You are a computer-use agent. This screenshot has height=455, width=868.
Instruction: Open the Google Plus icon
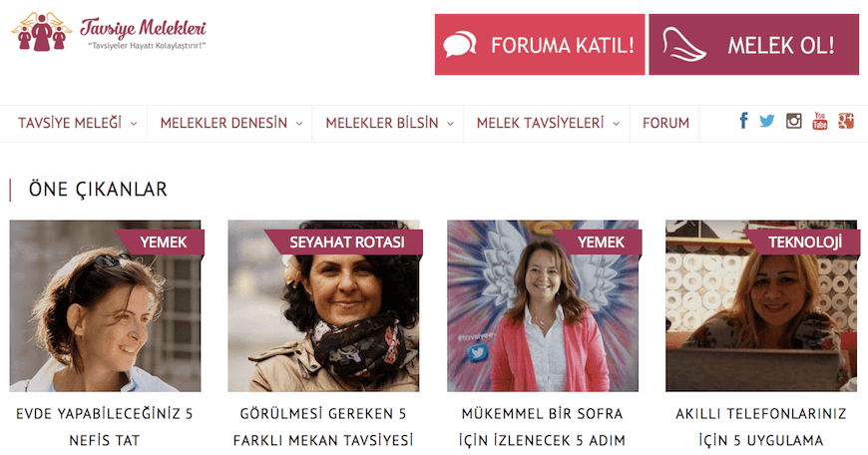846,121
